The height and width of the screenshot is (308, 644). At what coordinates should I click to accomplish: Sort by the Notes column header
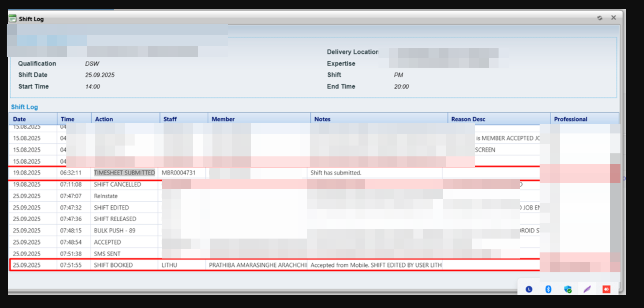(379, 119)
